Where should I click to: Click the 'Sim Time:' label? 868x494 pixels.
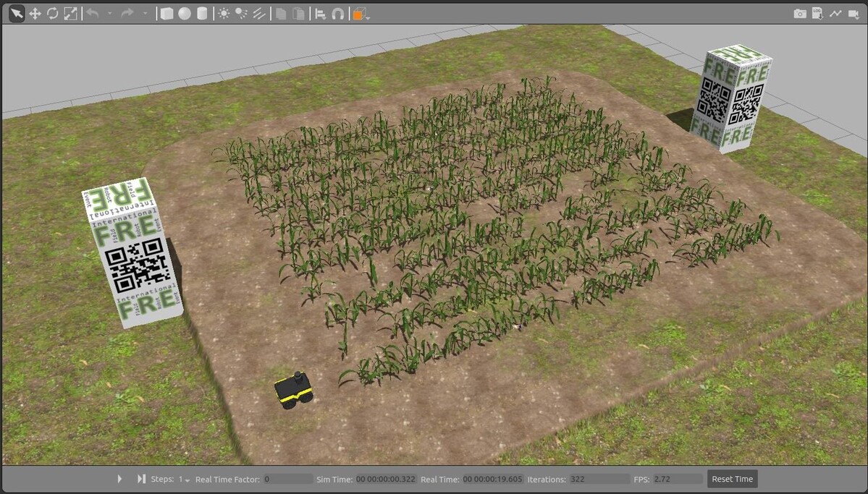click(334, 479)
